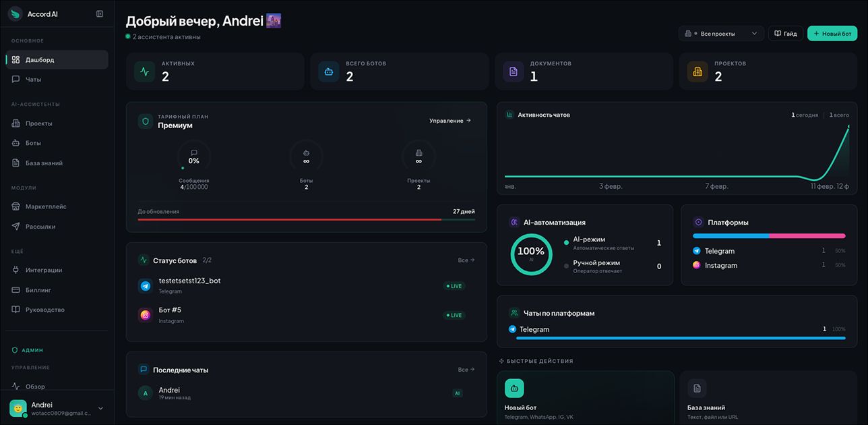Click the Боты robot icon in sidebar
Screen dimensions: 868x425
coord(15,143)
